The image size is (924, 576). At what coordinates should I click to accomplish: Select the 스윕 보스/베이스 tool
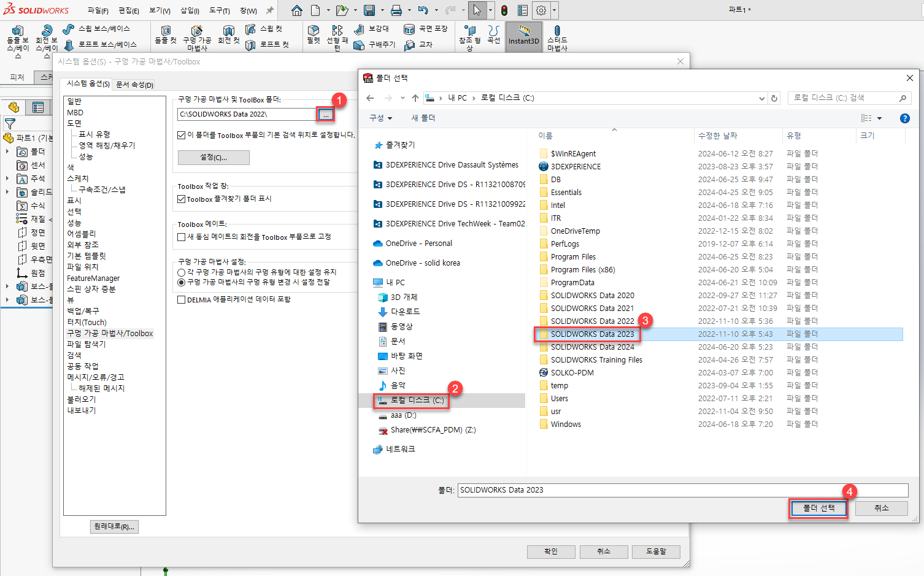96,28
